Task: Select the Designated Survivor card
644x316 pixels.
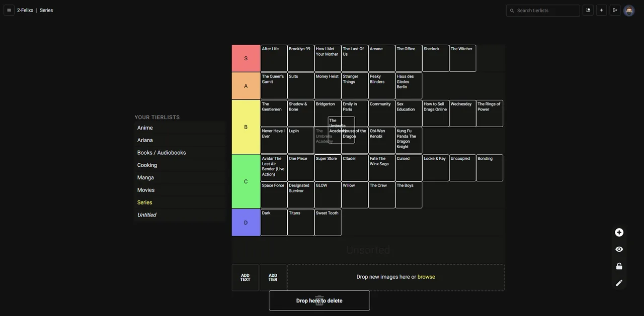Action: tap(301, 195)
